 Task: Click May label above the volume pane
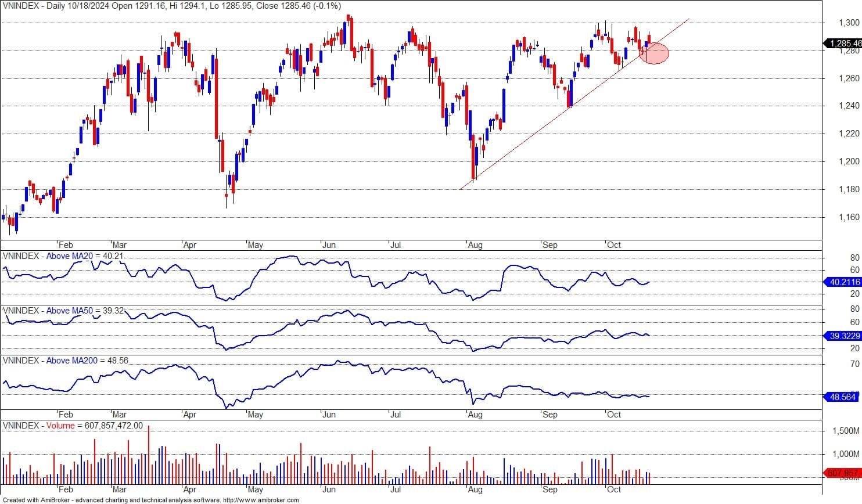click(x=256, y=415)
